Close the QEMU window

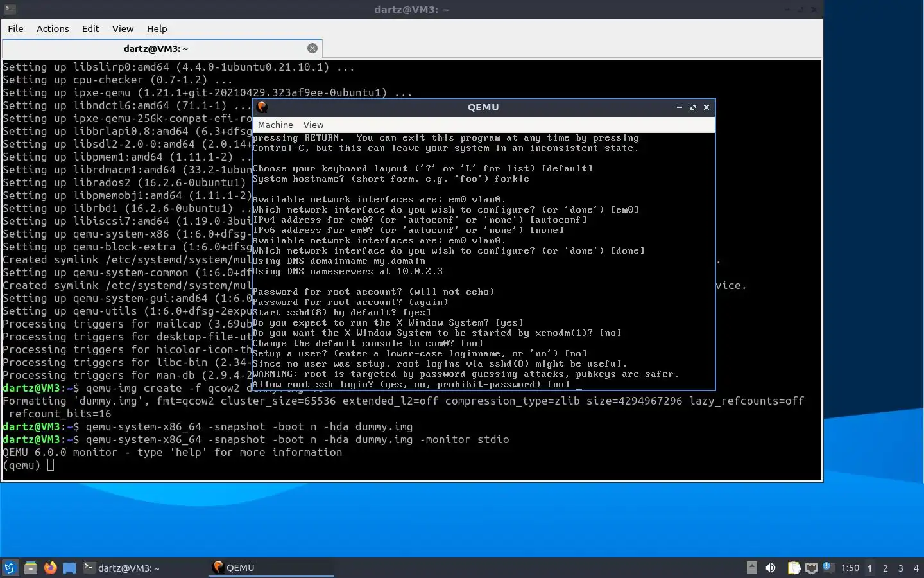tap(706, 107)
